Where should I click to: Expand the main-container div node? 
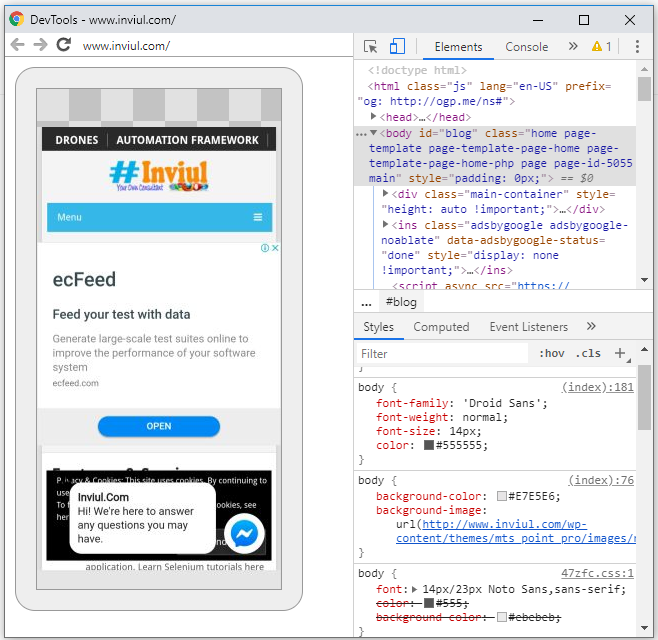pos(385,193)
